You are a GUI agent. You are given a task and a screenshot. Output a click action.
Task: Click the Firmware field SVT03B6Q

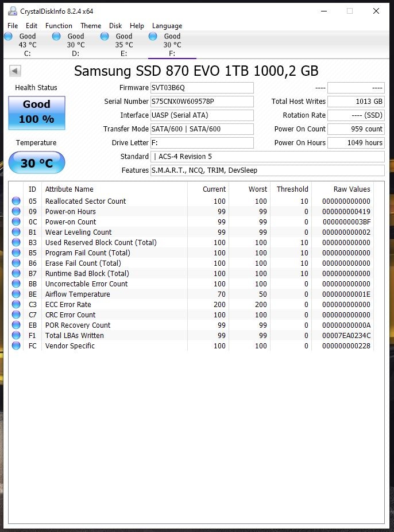202,88
